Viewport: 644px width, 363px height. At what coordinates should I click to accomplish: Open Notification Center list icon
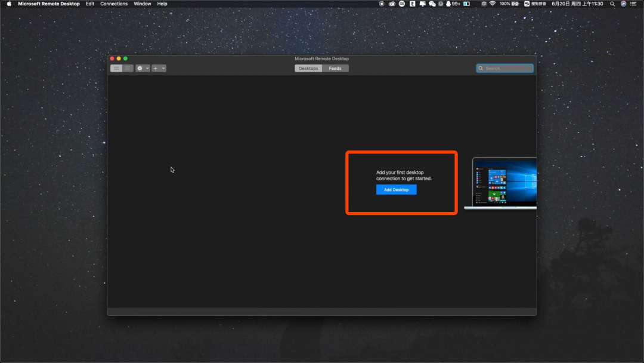(x=633, y=4)
